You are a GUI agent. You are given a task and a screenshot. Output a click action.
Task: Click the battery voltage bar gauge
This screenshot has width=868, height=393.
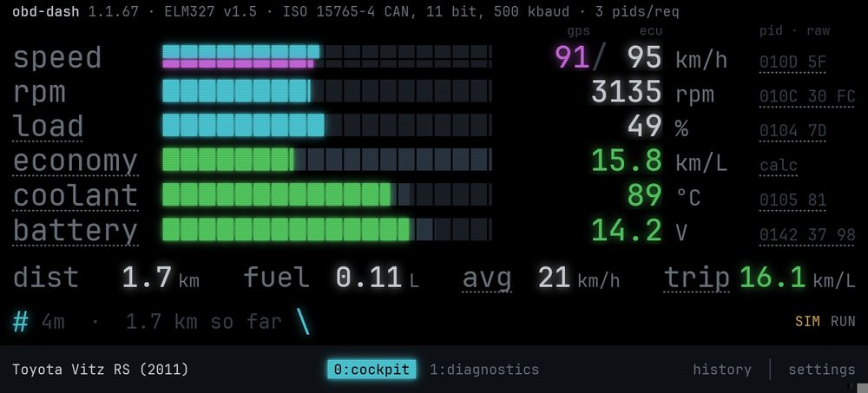[326, 229]
